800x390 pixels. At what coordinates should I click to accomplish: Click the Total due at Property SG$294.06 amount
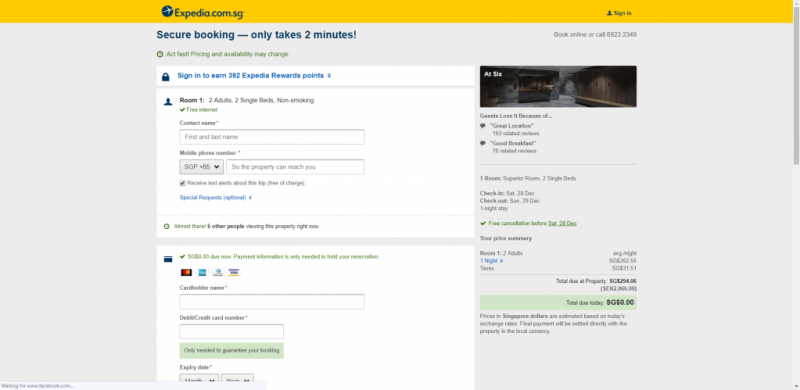[x=623, y=281]
